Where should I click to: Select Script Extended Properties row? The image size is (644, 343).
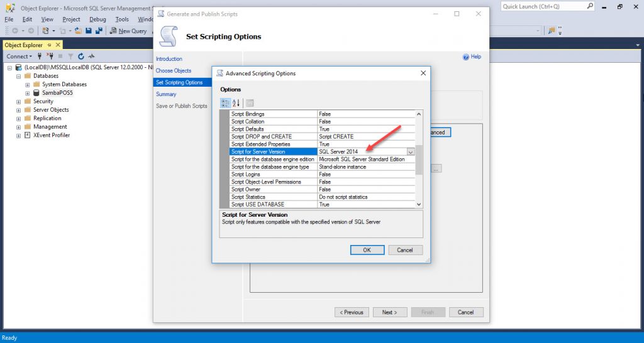[x=323, y=144]
